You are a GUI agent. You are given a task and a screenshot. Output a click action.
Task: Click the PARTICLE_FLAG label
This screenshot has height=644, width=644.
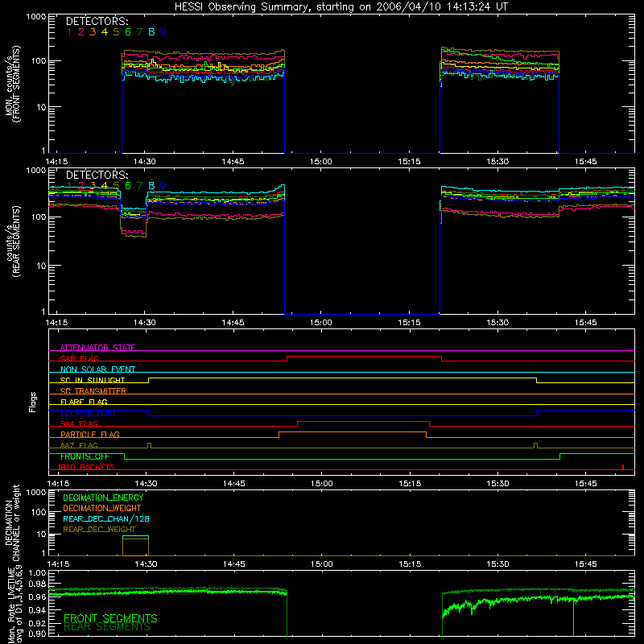click(x=90, y=434)
